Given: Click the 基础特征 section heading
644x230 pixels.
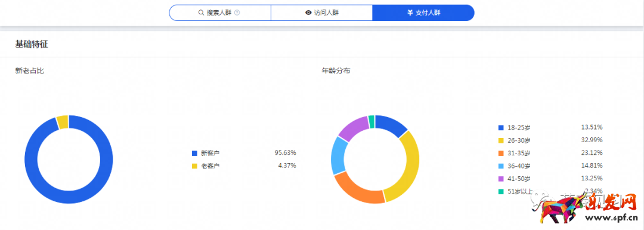Looking at the screenshot, I should 32,44.
